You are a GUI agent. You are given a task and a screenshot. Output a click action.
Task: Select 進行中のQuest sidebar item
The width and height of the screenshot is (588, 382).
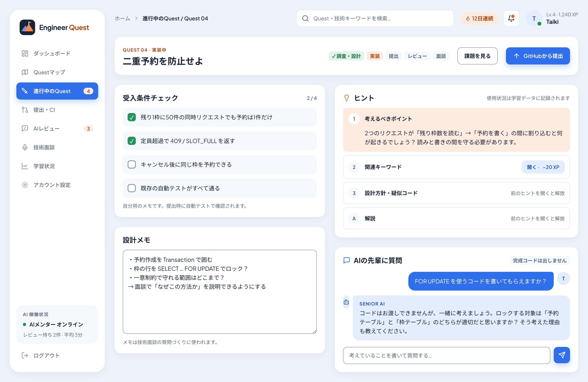57,91
